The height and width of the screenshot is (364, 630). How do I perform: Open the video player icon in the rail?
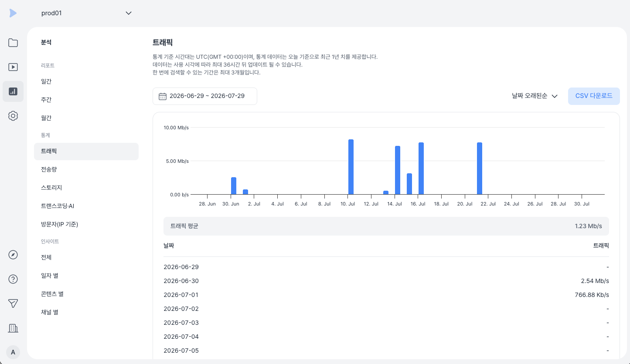13,67
